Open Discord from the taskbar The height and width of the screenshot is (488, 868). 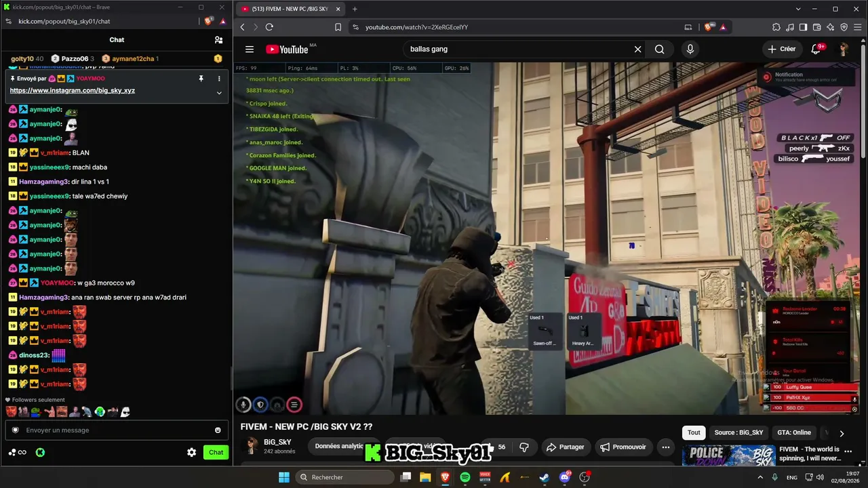point(565,477)
